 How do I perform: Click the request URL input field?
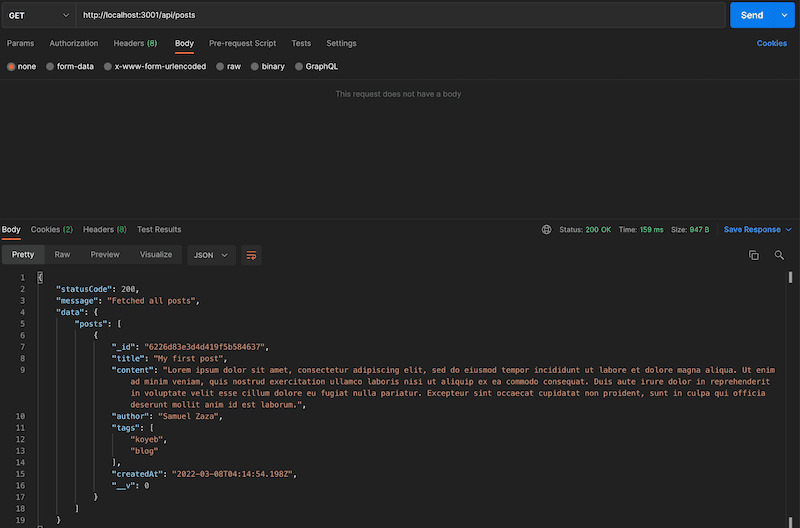coord(400,15)
